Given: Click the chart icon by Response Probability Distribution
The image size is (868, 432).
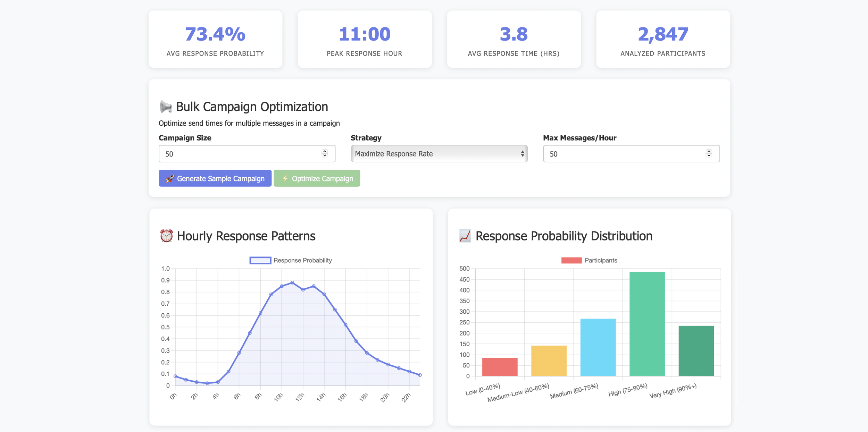Looking at the screenshot, I should pos(465,236).
